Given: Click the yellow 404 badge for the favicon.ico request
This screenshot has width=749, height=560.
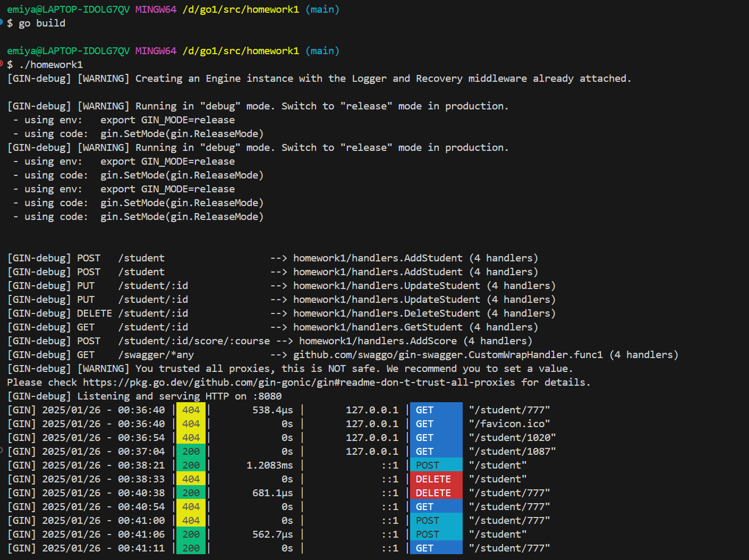Looking at the screenshot, I should (x=191, y=424).
